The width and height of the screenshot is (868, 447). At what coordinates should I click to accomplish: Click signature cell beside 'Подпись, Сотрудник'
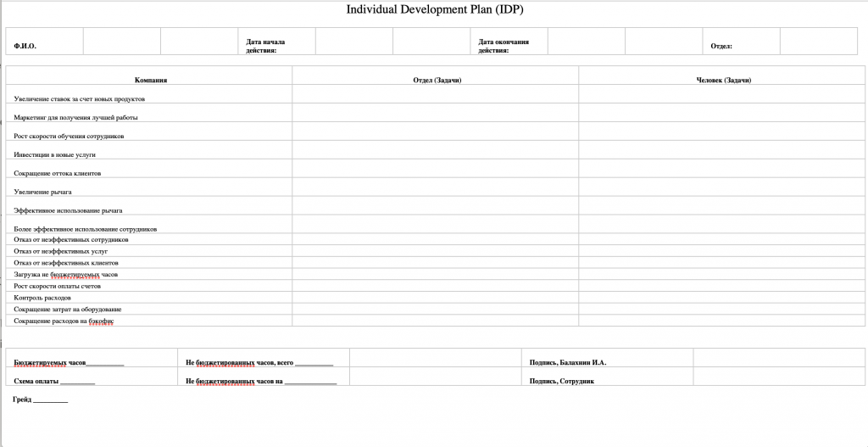(x=779, y=377)
